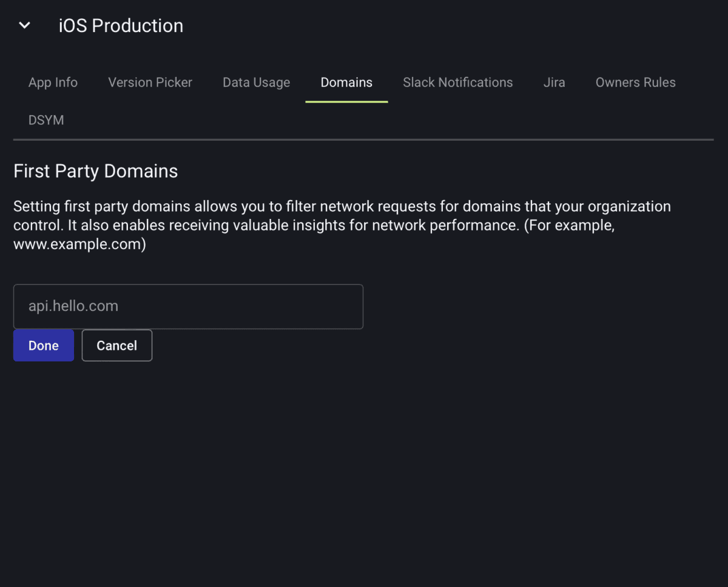Open the Data Usage tab
The height and width of the screenshot is (587, 728).
click(256, 82)
